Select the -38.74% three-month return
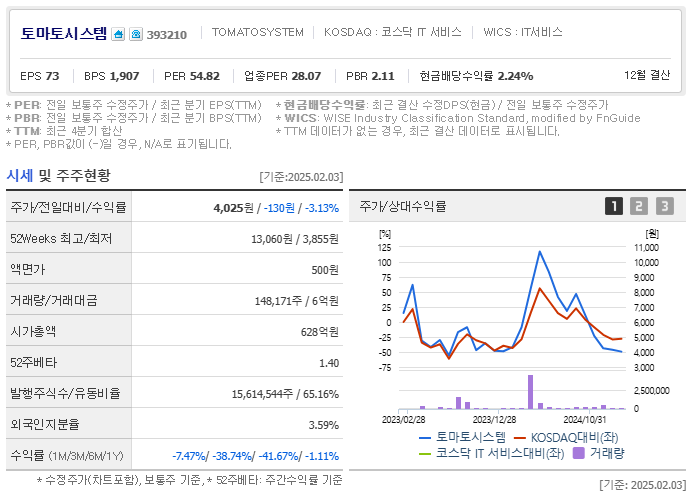The image size is (688, 494). 232,456
